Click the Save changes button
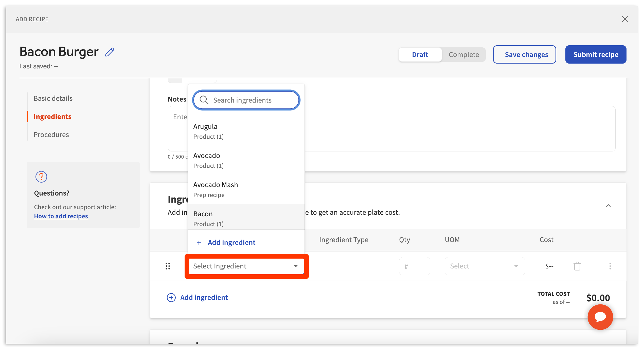The width and height of the screenshot is (644, 350). (x=524, y=54)
